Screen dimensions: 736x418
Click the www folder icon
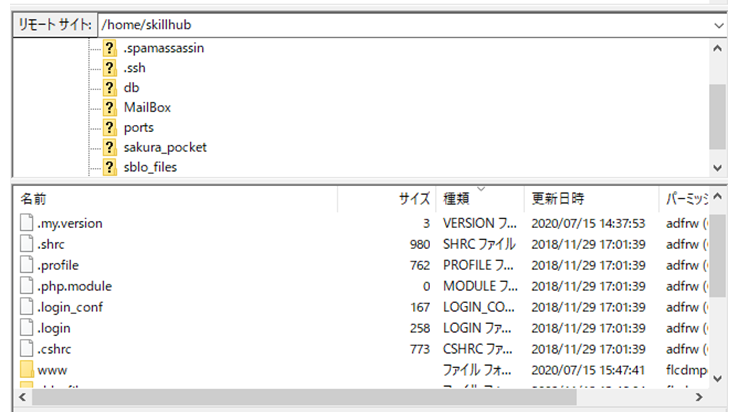[x=27, y=370]
